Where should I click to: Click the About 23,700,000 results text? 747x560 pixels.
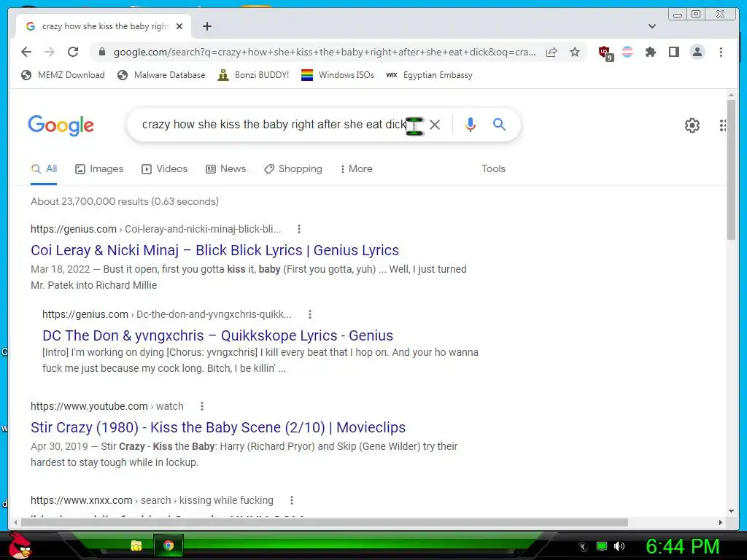[x=125, y=201]
